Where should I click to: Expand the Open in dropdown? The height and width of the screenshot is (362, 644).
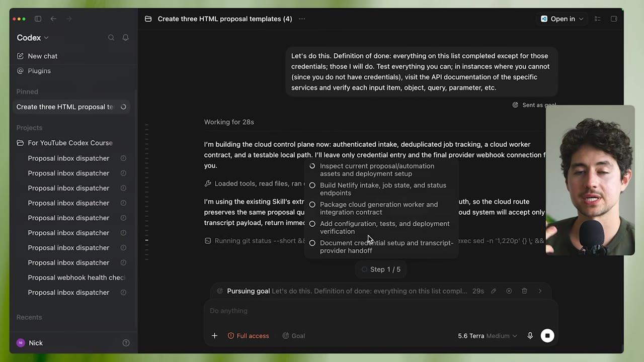coord(562,19)
